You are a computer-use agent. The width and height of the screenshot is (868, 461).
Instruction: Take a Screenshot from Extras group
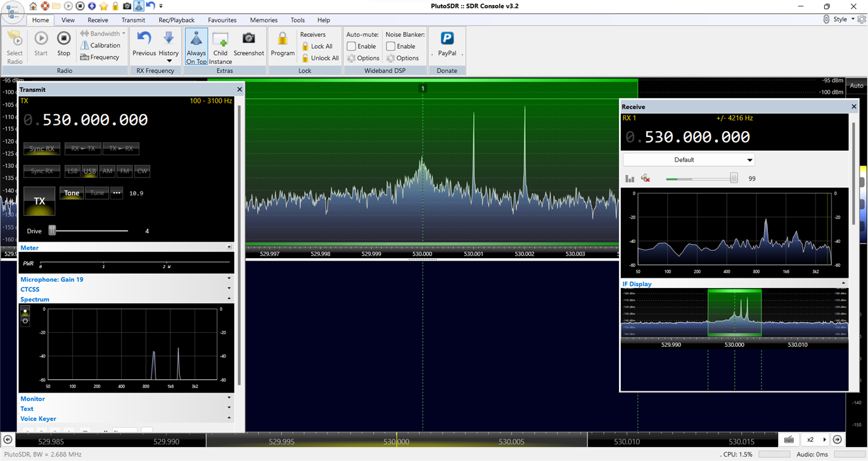pyautogui.click(x=248, y=44)
